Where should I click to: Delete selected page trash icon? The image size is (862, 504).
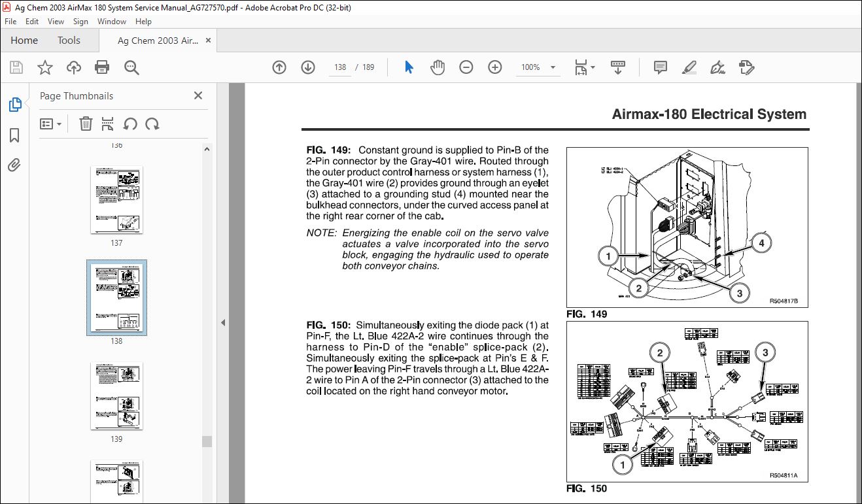(x=86, y=124)
